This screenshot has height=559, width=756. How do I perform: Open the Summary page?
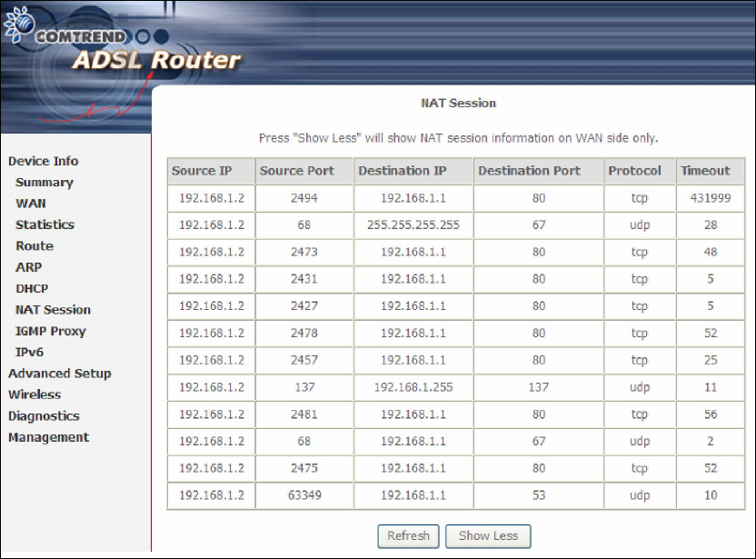45,183
